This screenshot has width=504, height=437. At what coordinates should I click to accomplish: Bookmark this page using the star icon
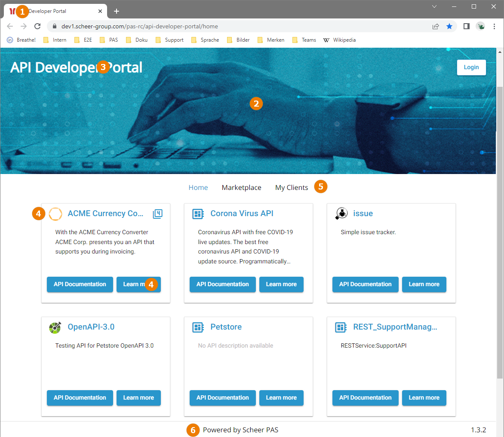coord(449,26)
